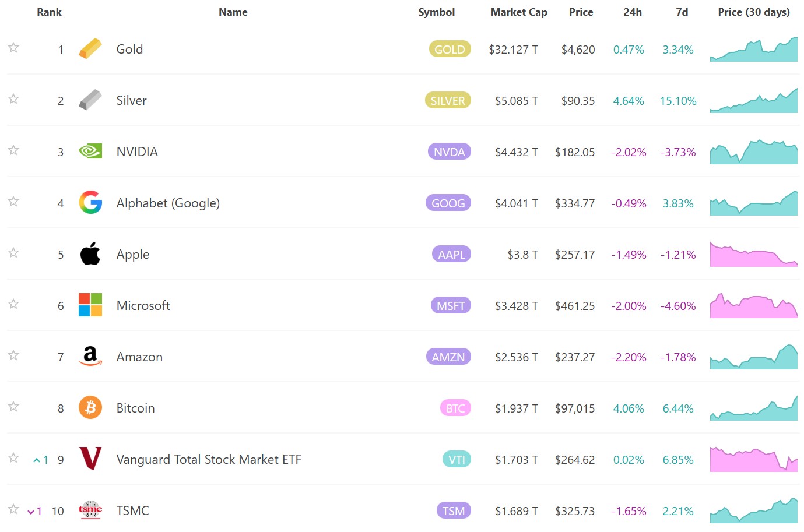Click the Microsoft logo icon
Viewport: 804px width, 532px height.
tap(90, 305)
